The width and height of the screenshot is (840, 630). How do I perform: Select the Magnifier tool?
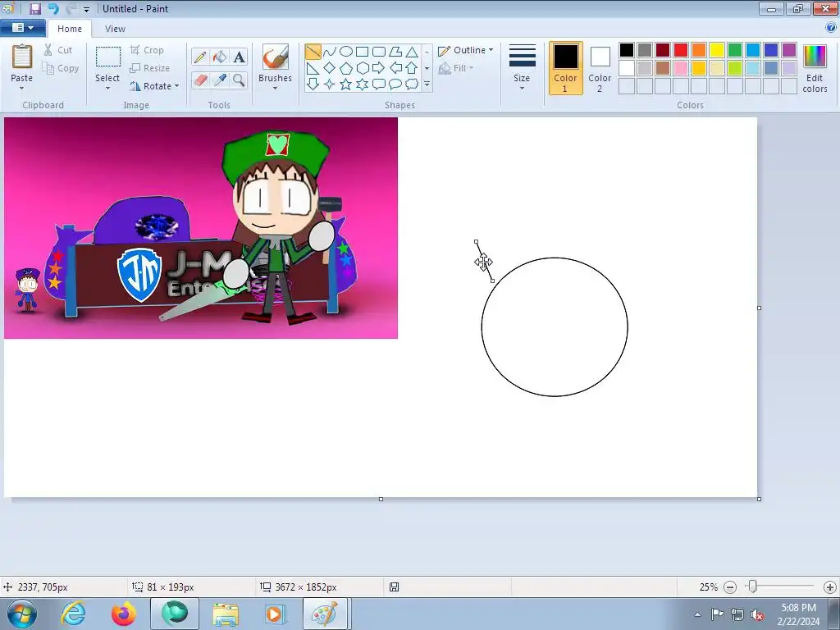click(239, 80)
